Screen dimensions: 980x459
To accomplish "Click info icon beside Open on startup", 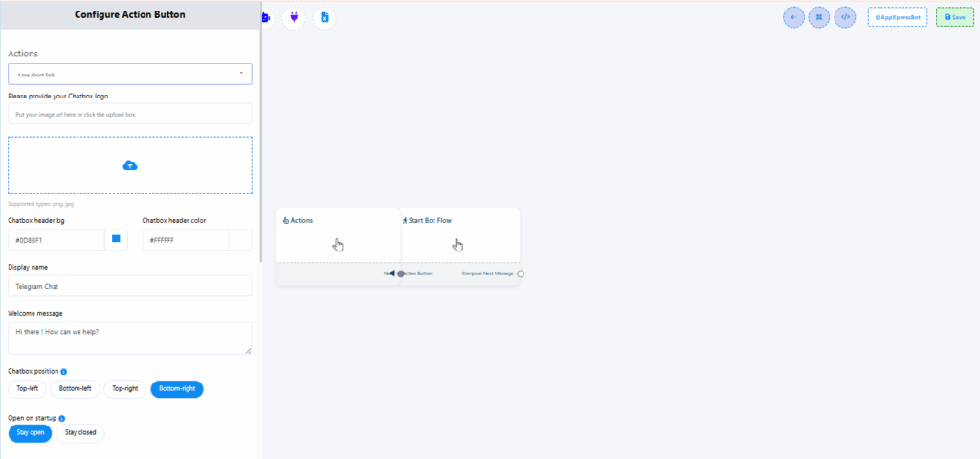I will pyautogui.click(x=63, y=418).
